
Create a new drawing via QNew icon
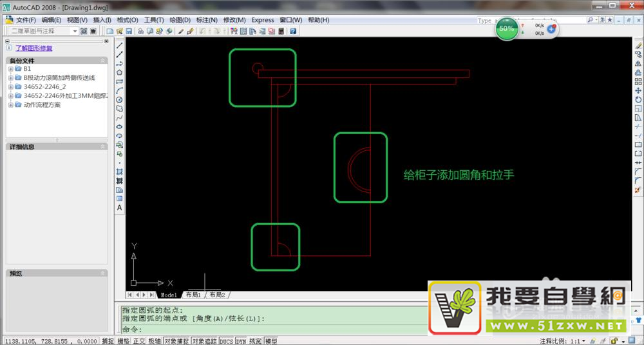click(x=109, y=31)
